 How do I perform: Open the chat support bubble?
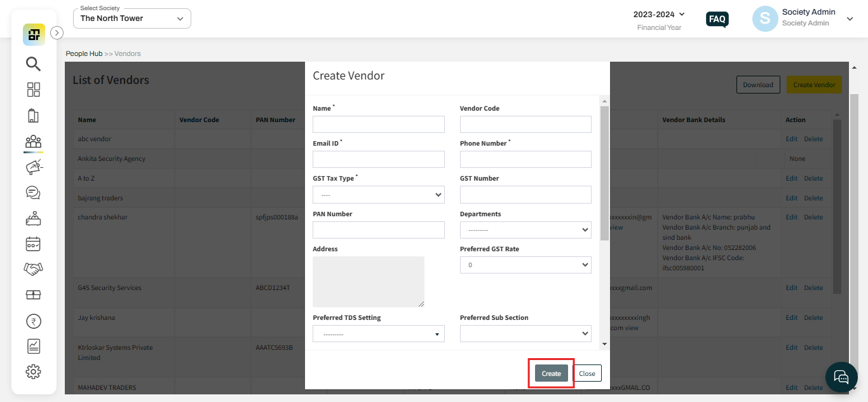coord(841,377)
